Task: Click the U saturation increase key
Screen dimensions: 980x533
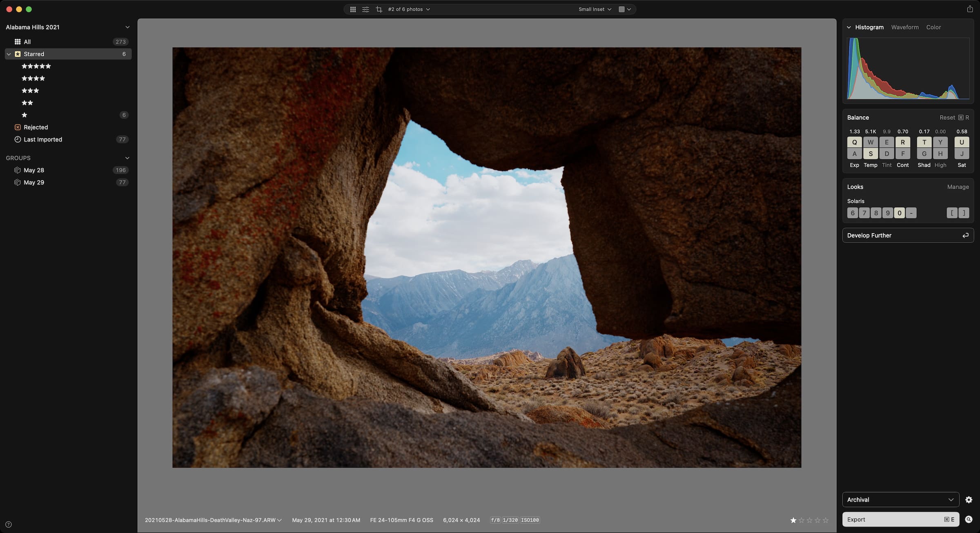Action: pos(962,142)
